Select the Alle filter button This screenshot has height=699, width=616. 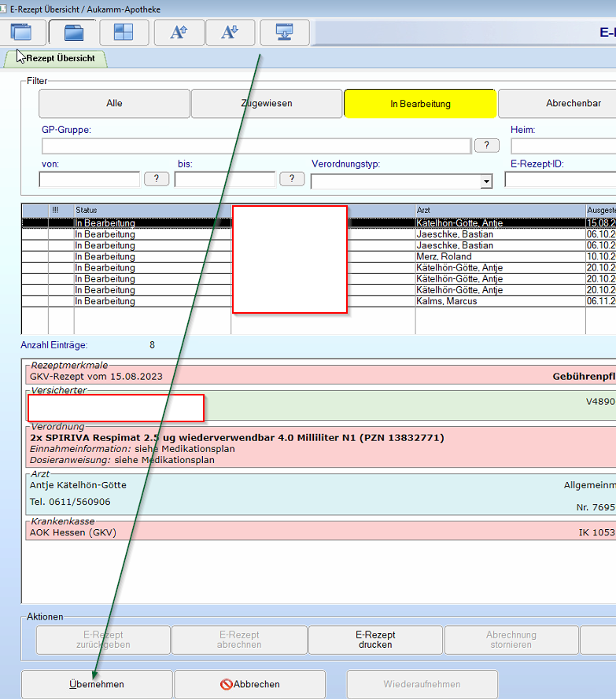[x=114, y=104]
